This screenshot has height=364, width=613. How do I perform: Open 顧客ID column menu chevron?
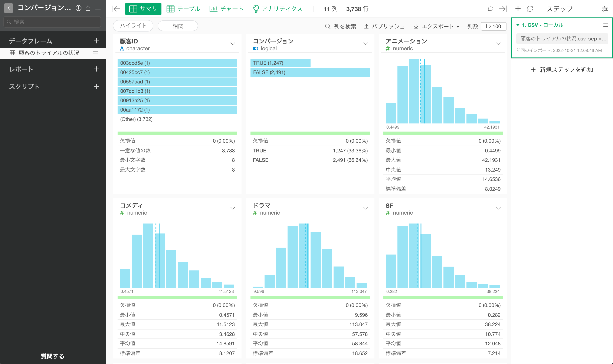[232, 44]
